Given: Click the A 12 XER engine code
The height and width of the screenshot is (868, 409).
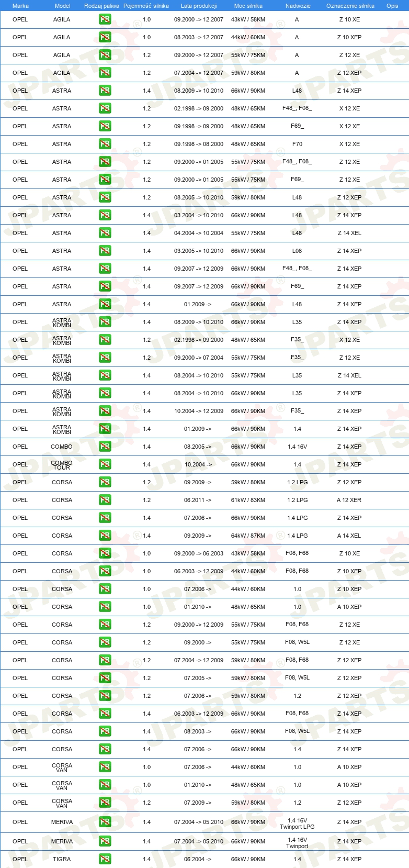Looking at the screenshot, I should coord(349,500).
